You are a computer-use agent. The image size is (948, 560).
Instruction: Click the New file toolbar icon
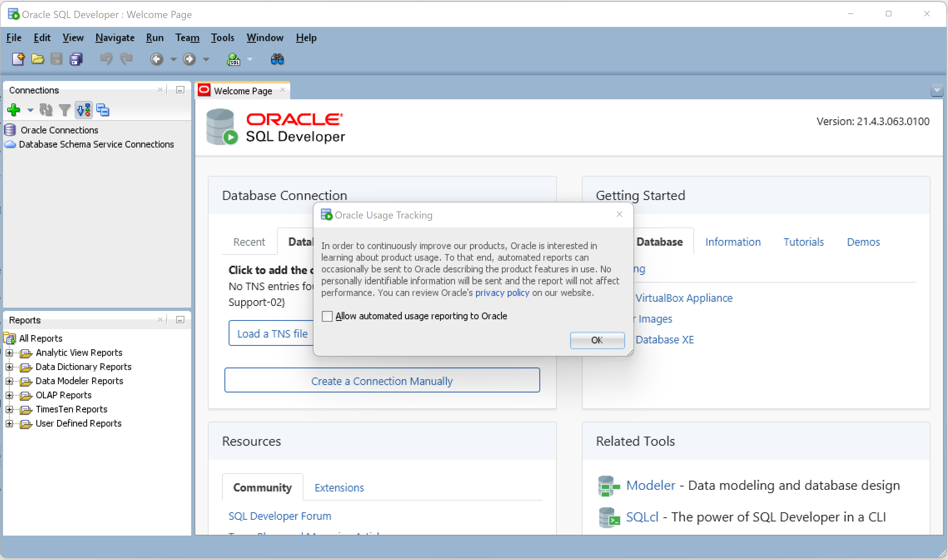[x=18, y=59]
